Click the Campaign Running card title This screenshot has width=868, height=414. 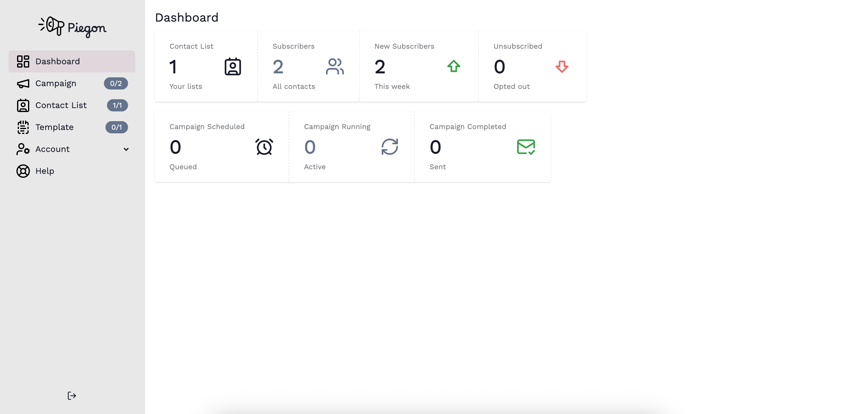coord(337,127)
